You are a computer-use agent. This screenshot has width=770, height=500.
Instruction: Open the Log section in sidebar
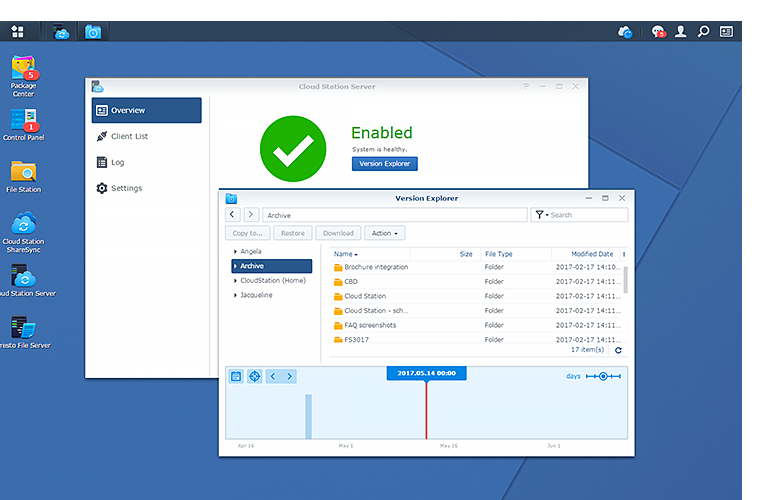(117, 162)
